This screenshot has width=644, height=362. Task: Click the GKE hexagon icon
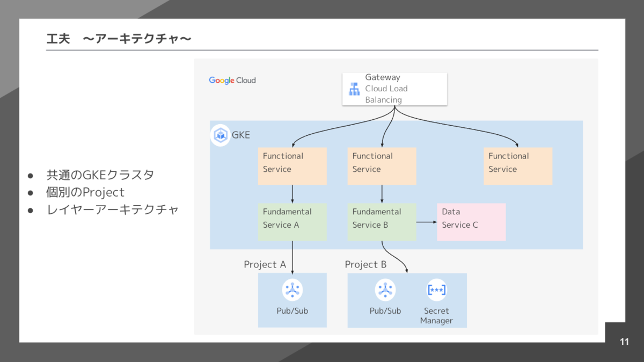[221, 135]
